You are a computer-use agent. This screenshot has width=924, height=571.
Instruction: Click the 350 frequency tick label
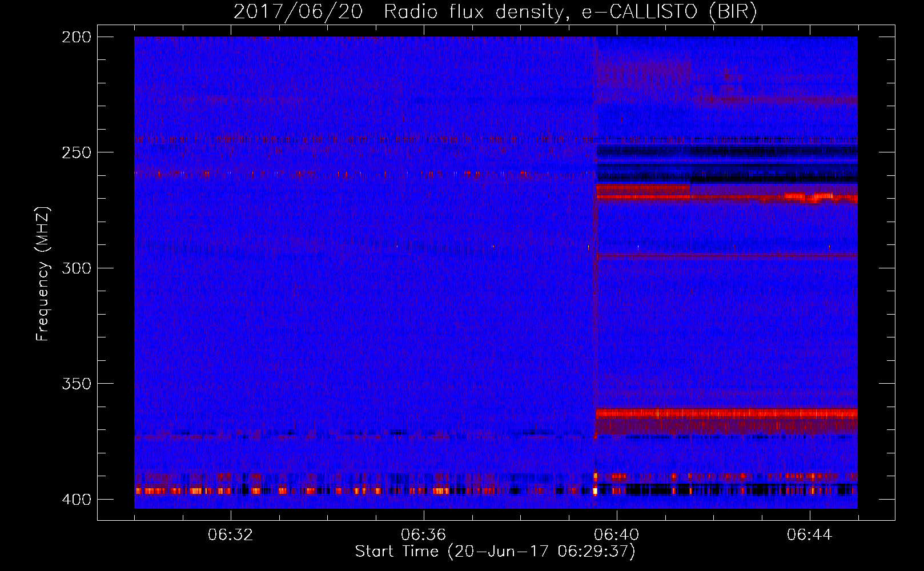77,384
